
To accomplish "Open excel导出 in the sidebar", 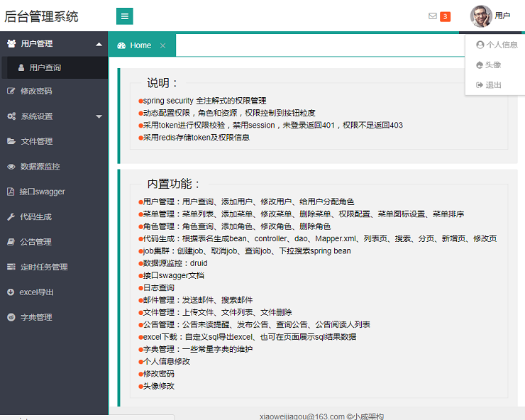I will coord(36,292).
